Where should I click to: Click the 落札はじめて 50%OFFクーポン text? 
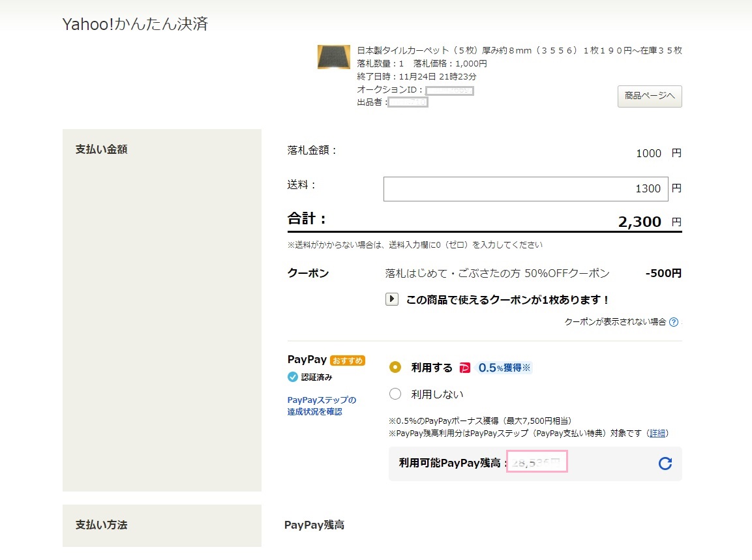[x=497, y=273]
